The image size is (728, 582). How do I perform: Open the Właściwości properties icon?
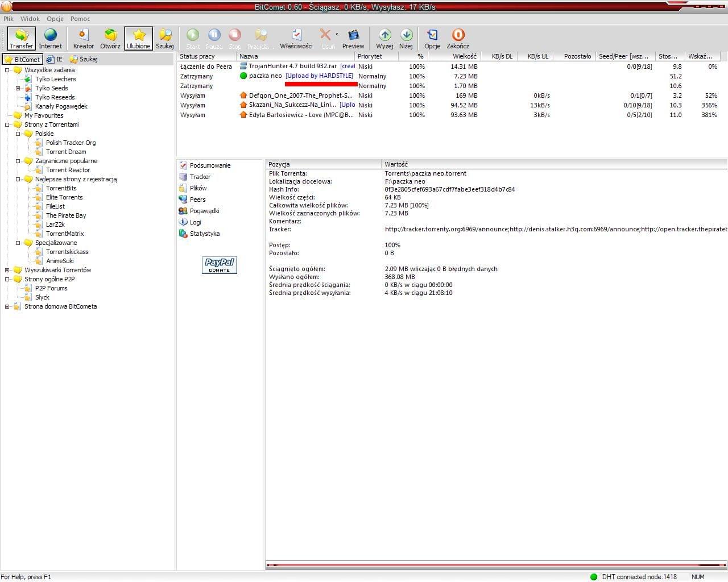(296, 39)
